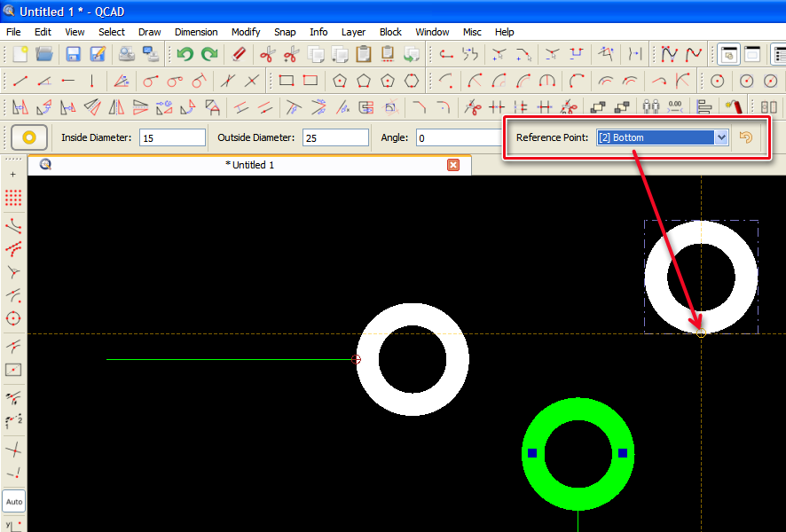Click the right blue grip of green donut

(623, 453)
